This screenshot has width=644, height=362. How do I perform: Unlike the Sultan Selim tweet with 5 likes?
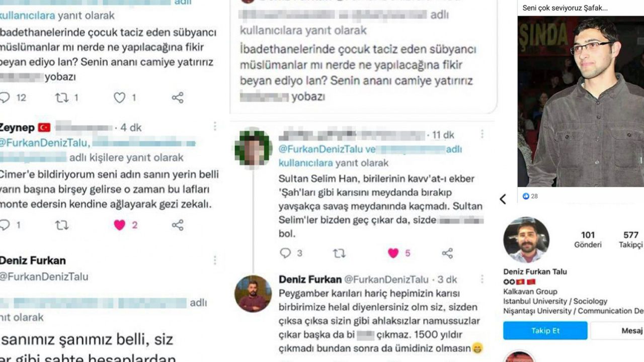click(393, 253)
